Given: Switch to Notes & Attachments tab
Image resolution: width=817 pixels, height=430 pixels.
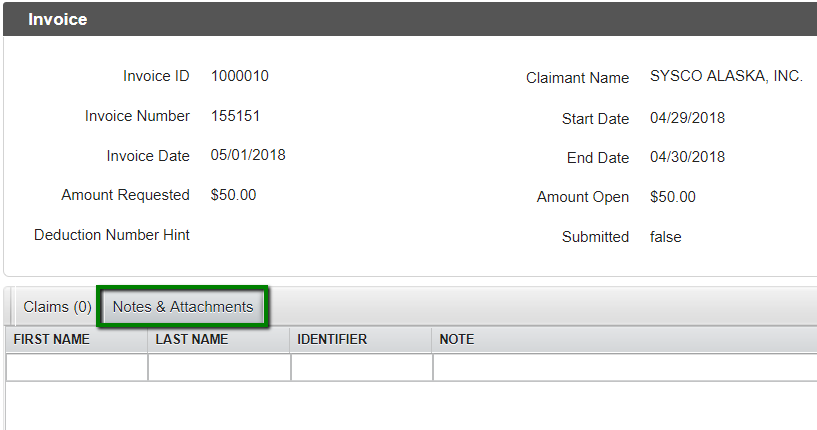Looking at the screenshot, I should [x=183, y=307].
